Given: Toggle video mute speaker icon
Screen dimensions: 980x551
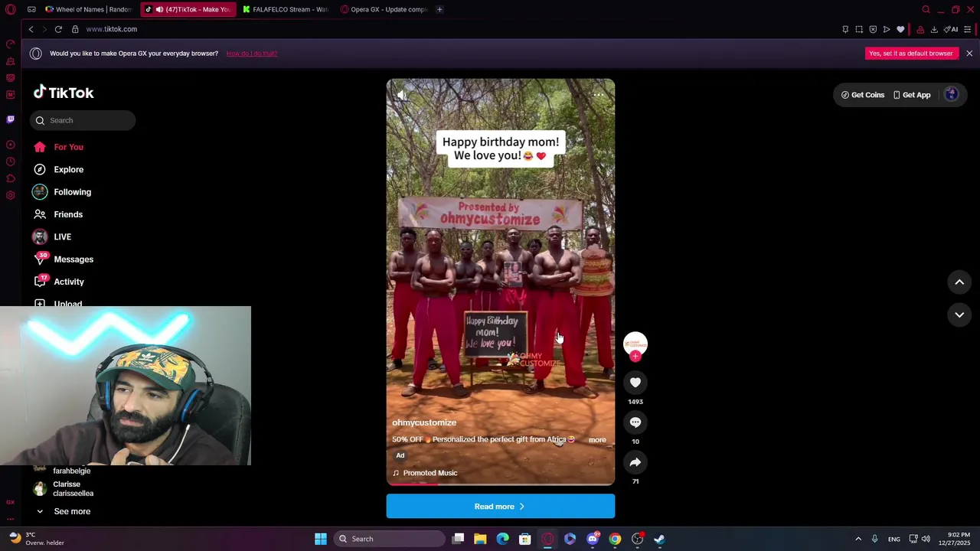Looking at the screenshot, I should [x=401, y=95].
